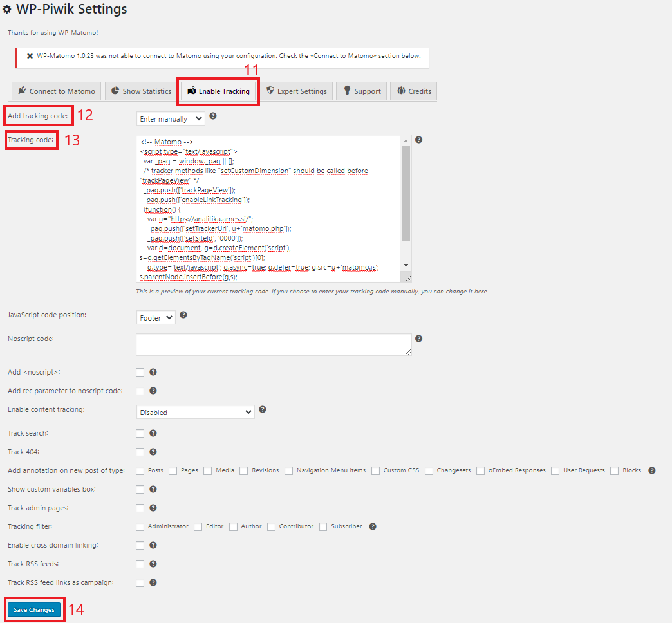This screenshot has height=623, width=672.
Task: Check the Changesets checkbox
Action: [429, 471]
